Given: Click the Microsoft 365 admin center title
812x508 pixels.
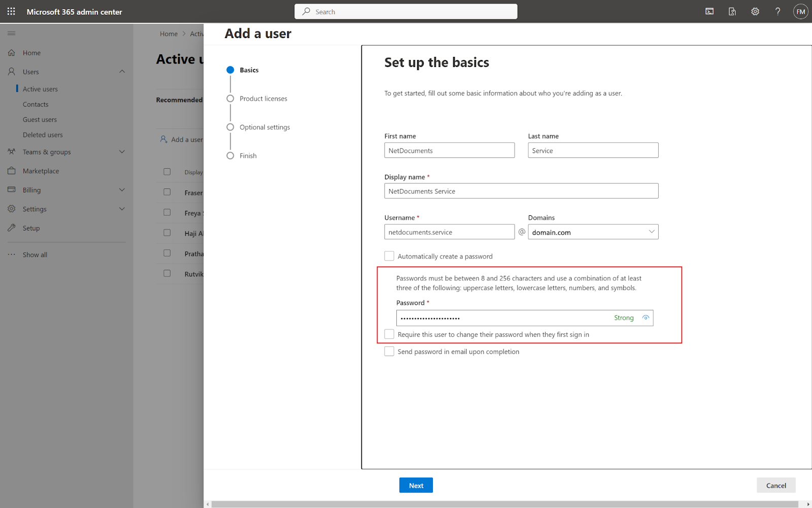Looking at the screenshot, I should (74, 12).
